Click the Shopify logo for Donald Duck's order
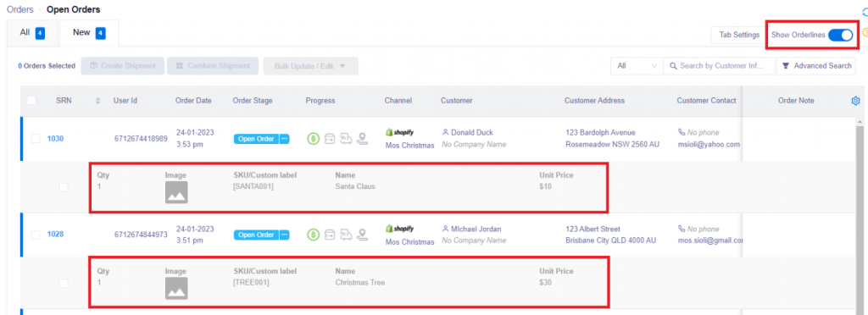 (x=400, y=133)
